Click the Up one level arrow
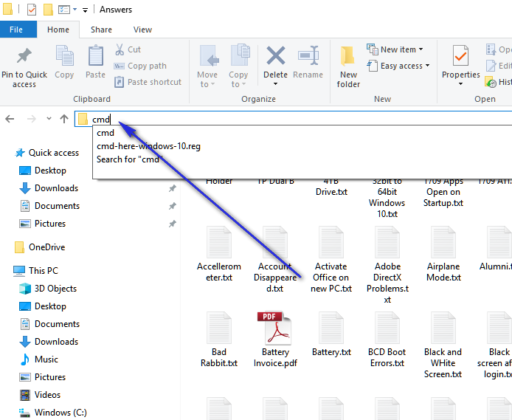This screenshot has height=420, width=512. click(64, 119)
